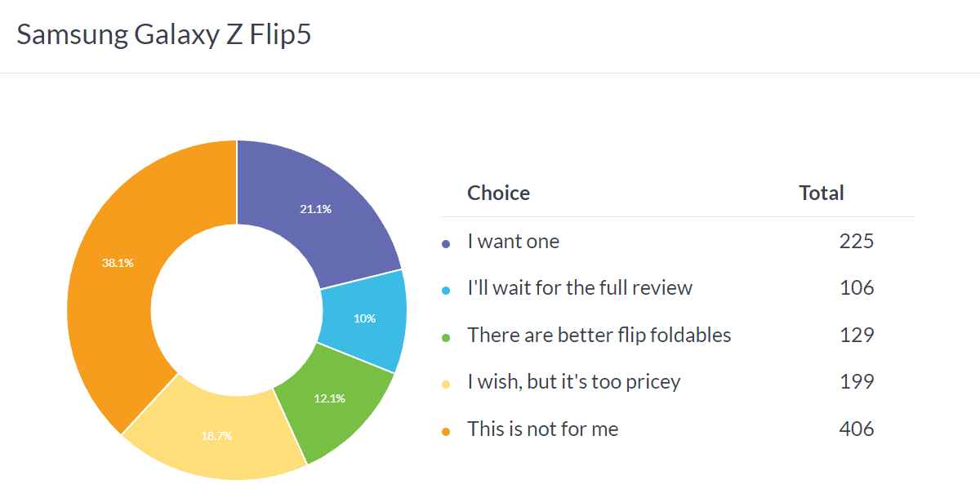Click the Total column header
Screen dimensions: 980x498
(821, 193)
